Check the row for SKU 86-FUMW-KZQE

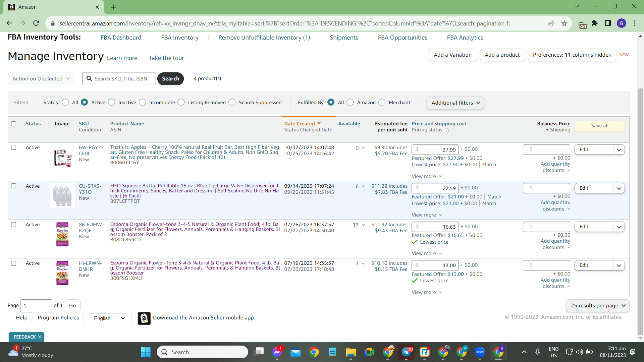pos(14,225)
